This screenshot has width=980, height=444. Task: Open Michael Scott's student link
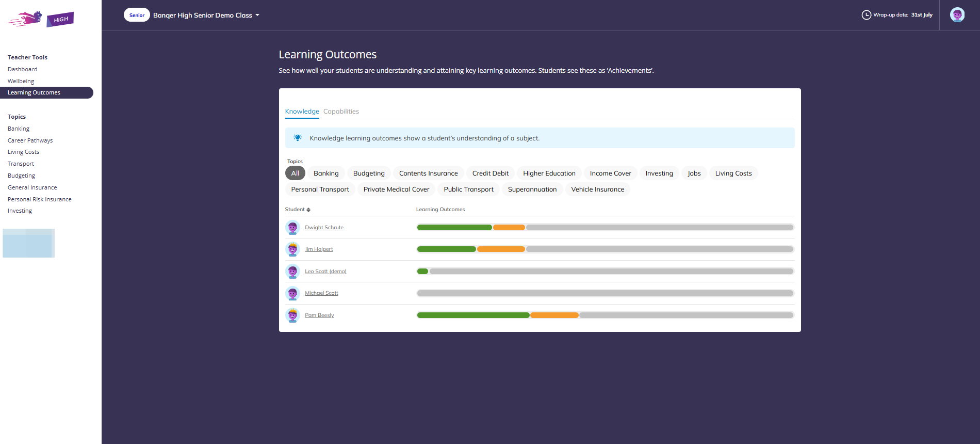[321, 293]
